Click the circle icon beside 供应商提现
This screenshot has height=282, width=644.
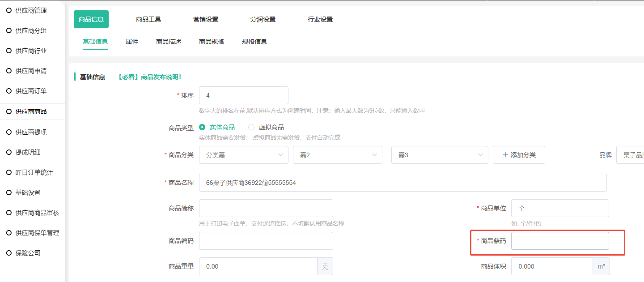pos(8,132)
